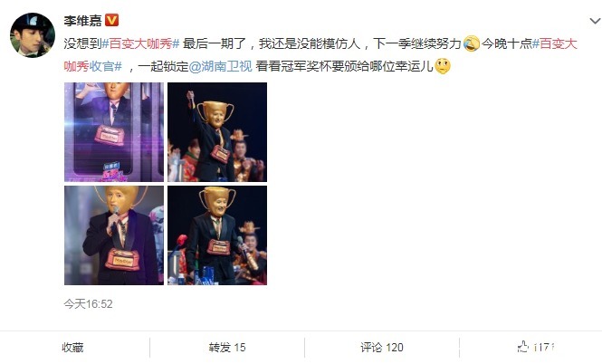Open photo of trophy head with raised arm
This screenshot has height=364, width=602.
point(217,131)
